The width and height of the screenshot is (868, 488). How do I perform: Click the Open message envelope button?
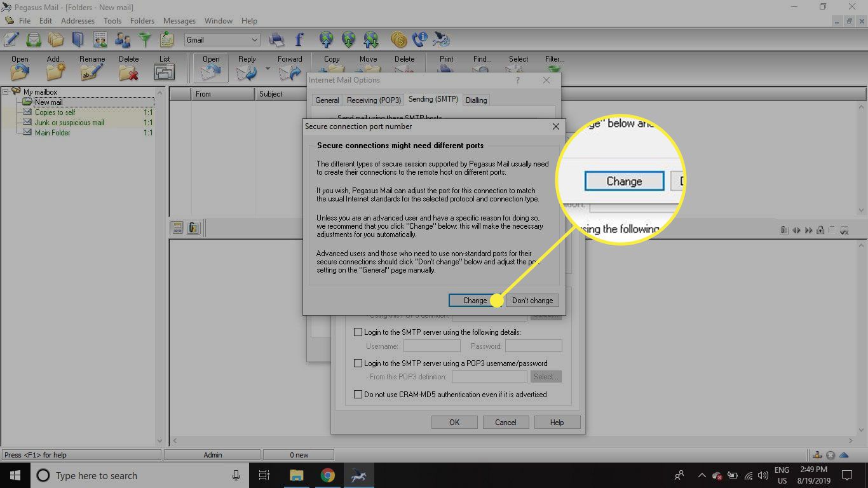211,67
